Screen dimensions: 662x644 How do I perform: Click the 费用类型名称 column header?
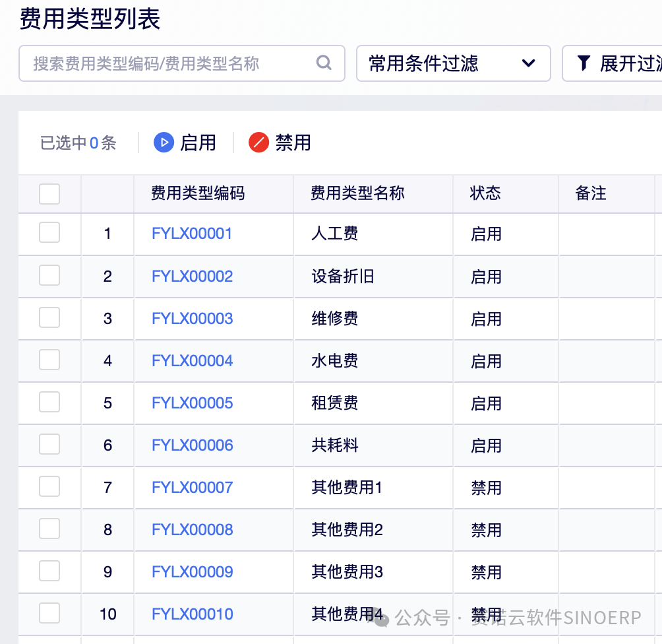click(x=357, y=193)
